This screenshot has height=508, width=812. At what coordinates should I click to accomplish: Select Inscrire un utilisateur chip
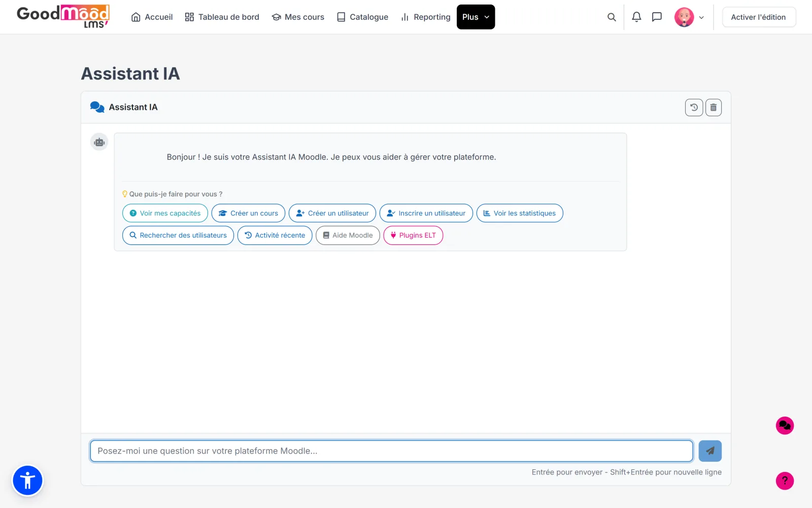pos(426,213)
